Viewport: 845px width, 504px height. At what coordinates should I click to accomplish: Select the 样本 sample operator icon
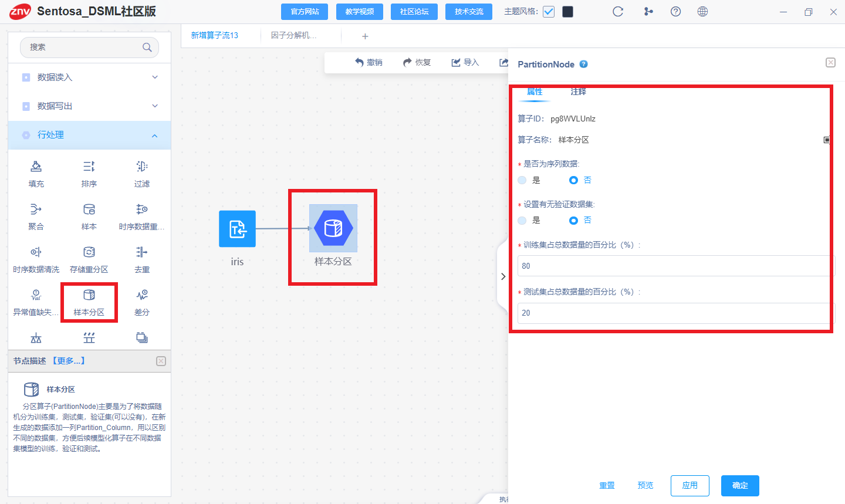click(89, 209)
